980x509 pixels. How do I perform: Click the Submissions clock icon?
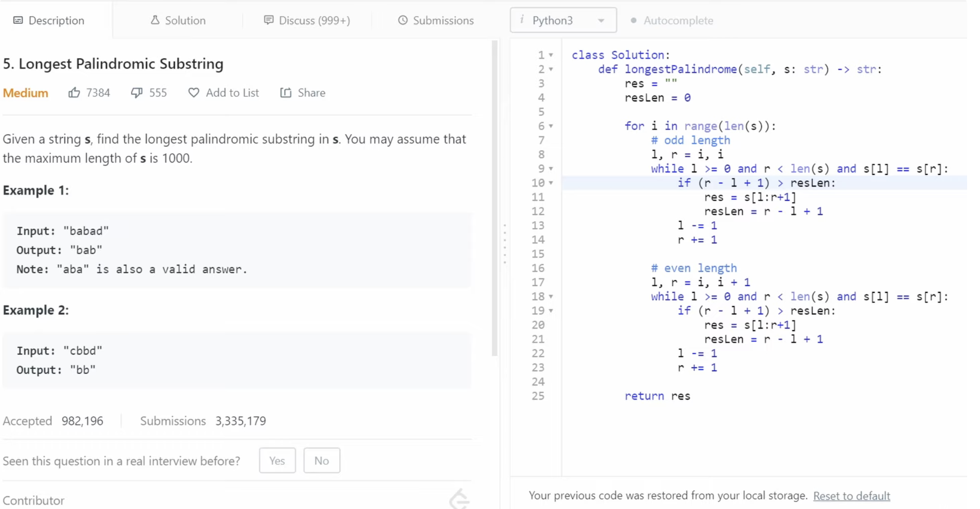[x=402, y=20]
